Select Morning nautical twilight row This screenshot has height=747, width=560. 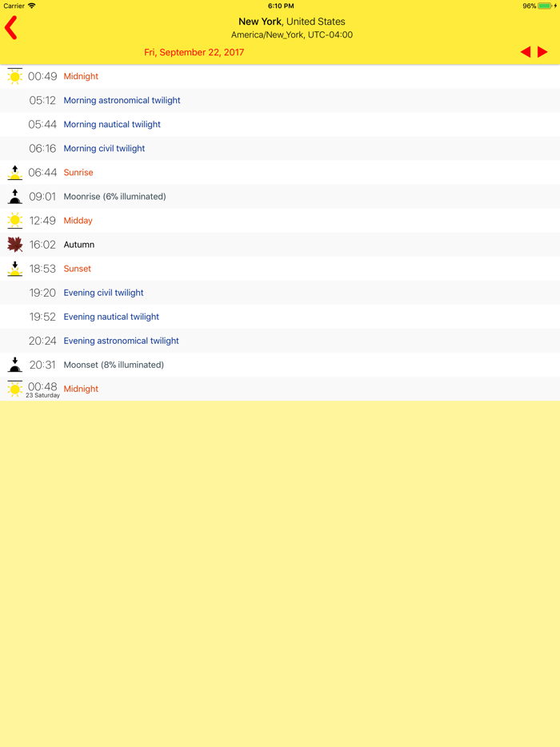point(280,124)
